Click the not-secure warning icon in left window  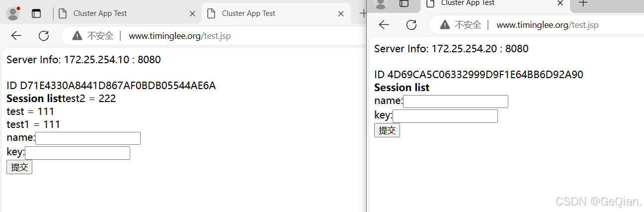77,36
